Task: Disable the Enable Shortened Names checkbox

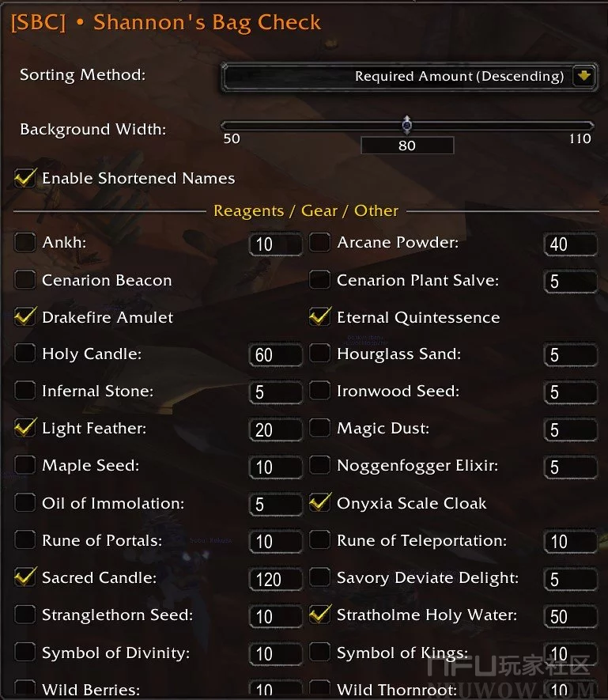Action: [25, 178]
